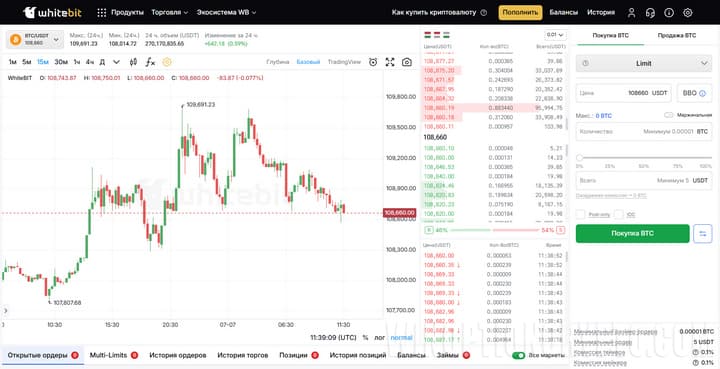The width and height of the screenshot is (720, 369).
Task: Open the 0.01 price grouping dropdown
Action: pos(556,35)
